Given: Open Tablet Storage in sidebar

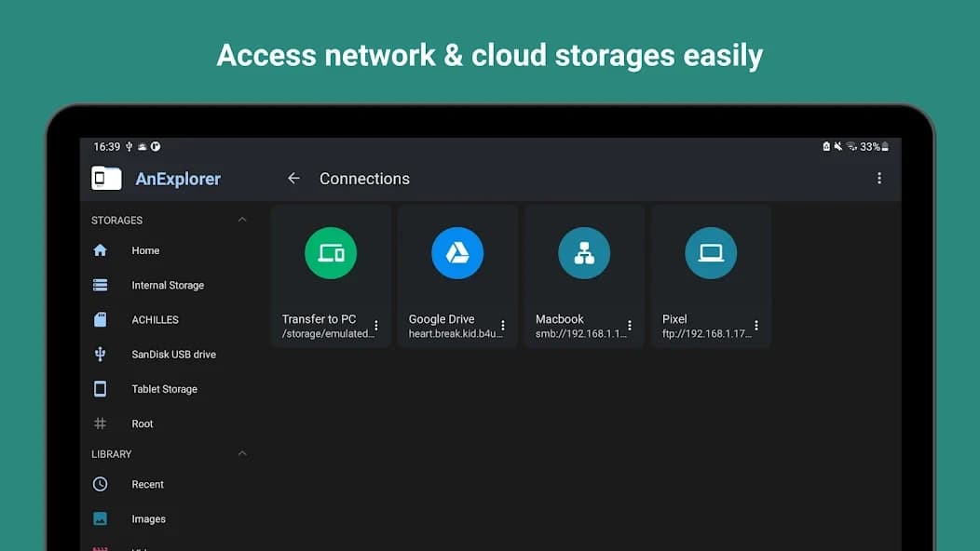Looking at the screenshot, I should pyautogui.click(x=164, y=389).
